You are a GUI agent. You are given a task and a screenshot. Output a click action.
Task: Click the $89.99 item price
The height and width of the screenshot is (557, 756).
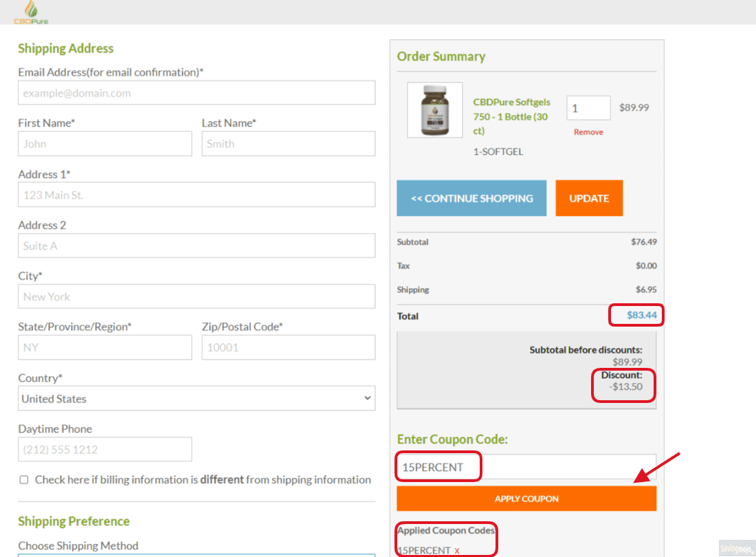[634, 107]
